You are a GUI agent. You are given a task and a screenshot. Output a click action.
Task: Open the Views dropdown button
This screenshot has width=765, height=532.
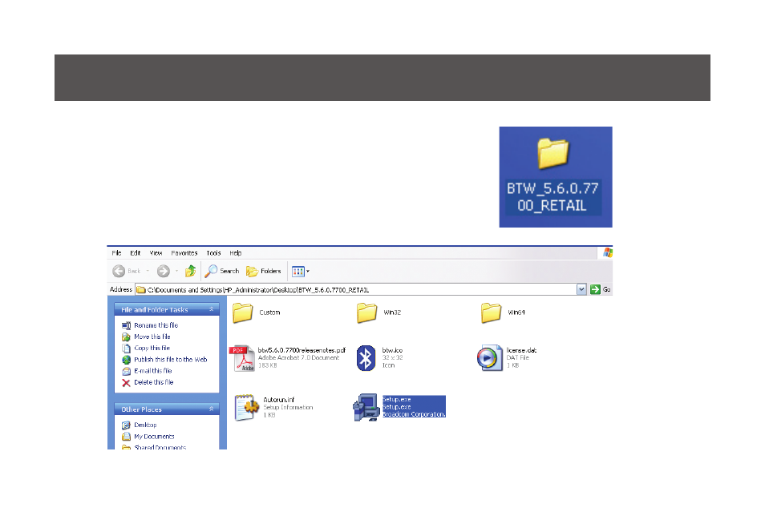301,271
